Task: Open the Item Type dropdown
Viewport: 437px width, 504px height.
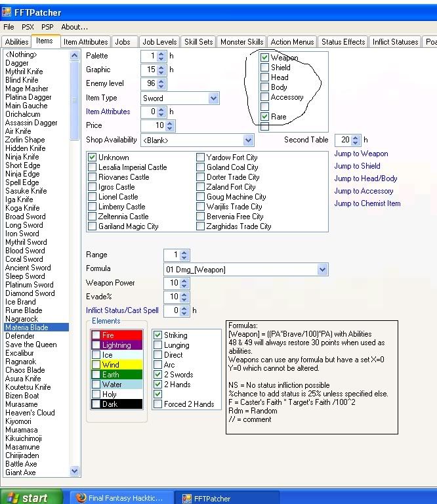Action: [213, 98]
